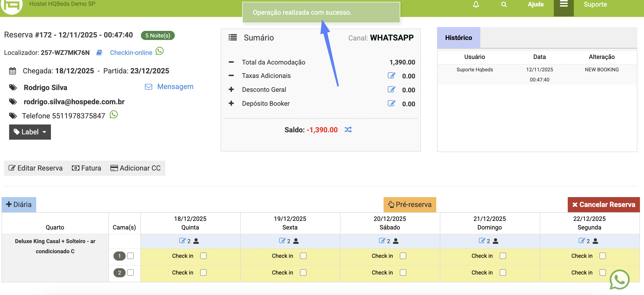Open Checkin-online link
The image size is (644, 295).
tap(131, 53)
